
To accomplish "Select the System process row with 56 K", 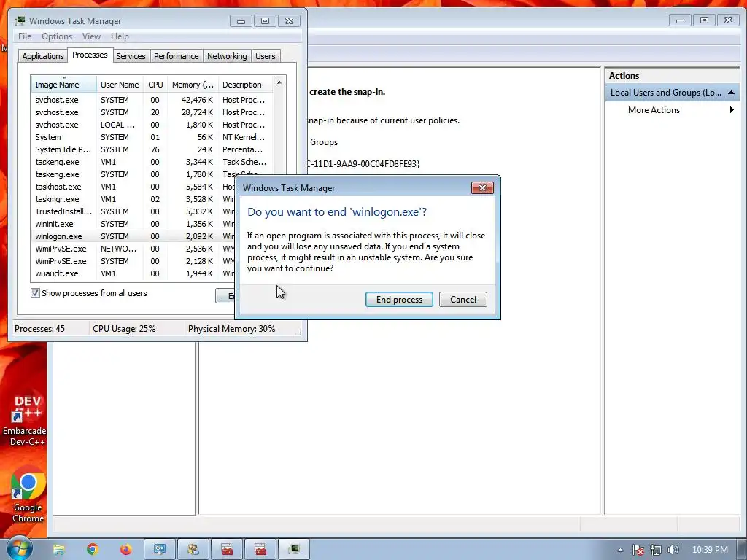I will (152, 137).
